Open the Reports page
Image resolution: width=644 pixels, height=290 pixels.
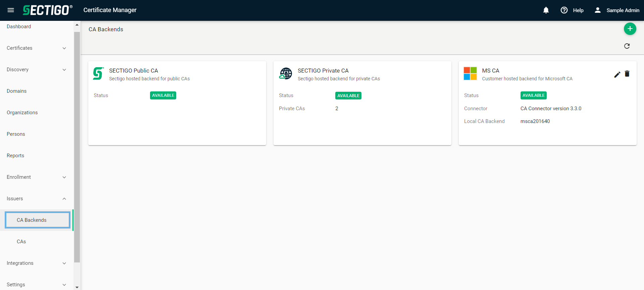pos(15,156)
